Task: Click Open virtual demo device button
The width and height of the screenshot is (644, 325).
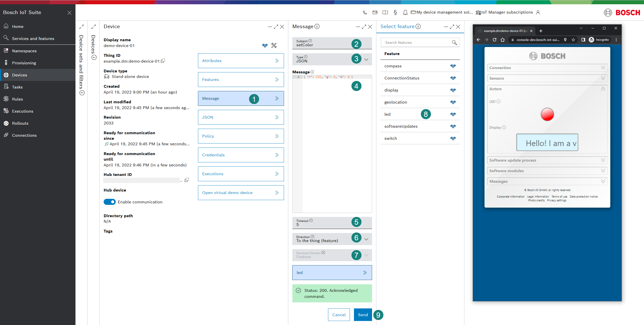Action: 240,192
